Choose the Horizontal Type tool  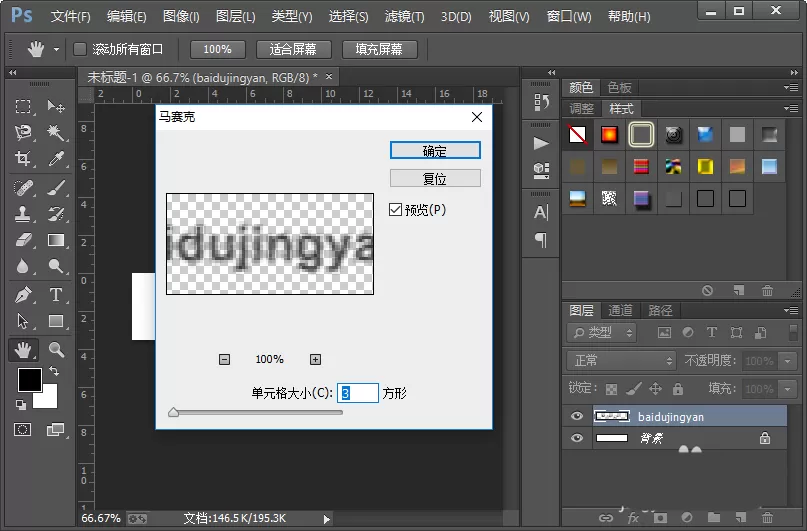coord(56,295)
